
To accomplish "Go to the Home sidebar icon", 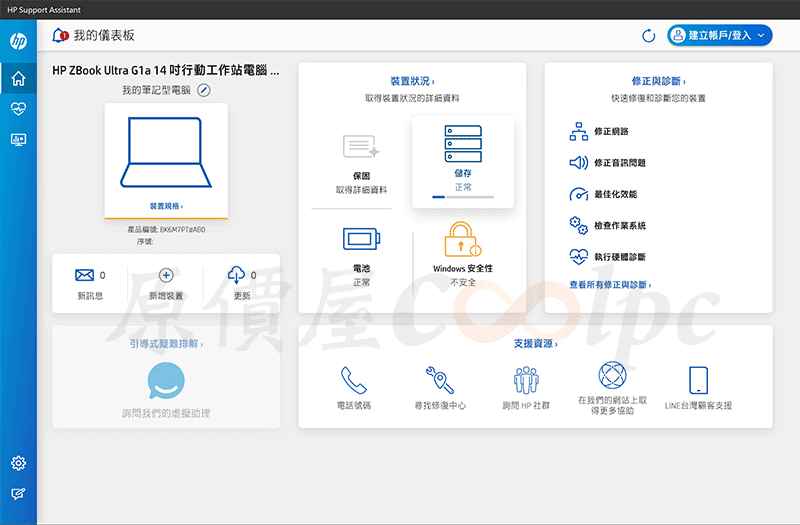I will [x=18, y=78].
